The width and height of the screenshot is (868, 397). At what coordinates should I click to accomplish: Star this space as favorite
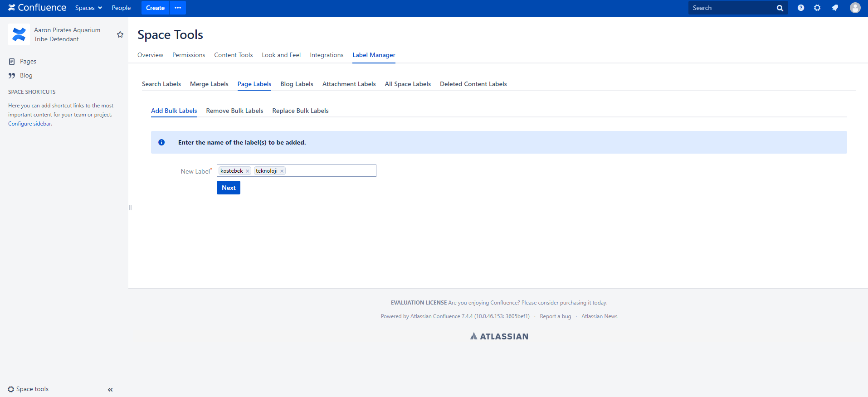pyautogui.click(x=120, y=34)
